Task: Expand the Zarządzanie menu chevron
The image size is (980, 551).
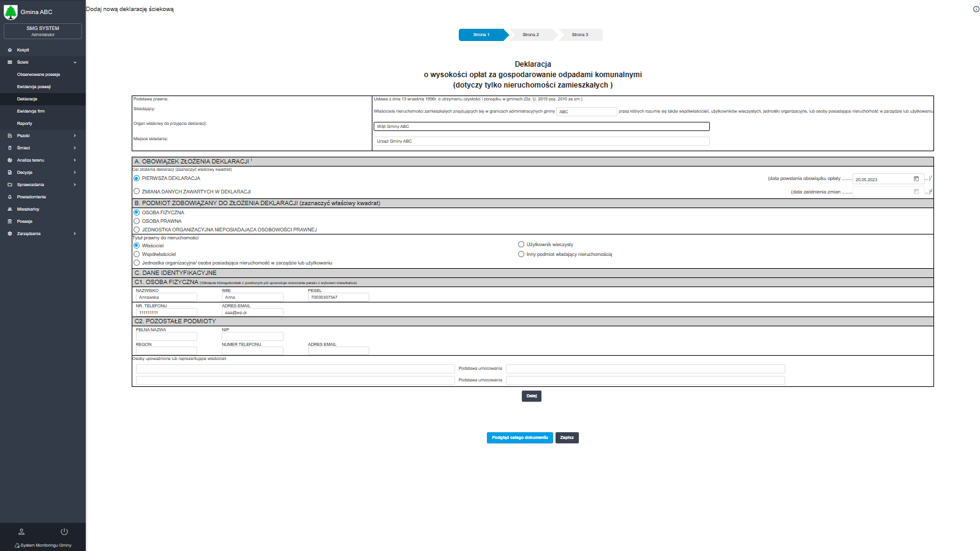Action: click(75, 234)
